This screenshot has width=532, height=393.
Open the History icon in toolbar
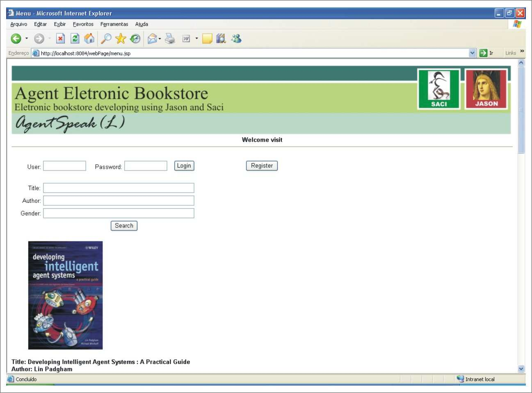pos(135,39)
